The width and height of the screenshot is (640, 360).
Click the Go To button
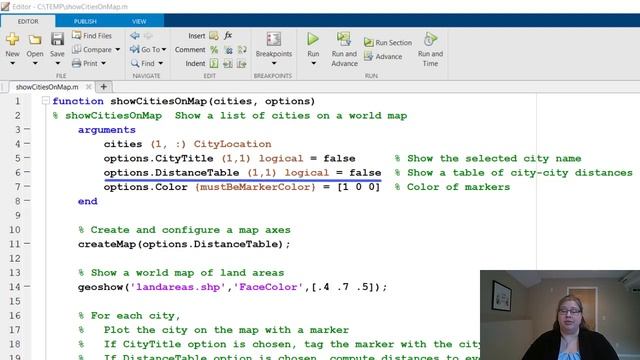point(145,49)
